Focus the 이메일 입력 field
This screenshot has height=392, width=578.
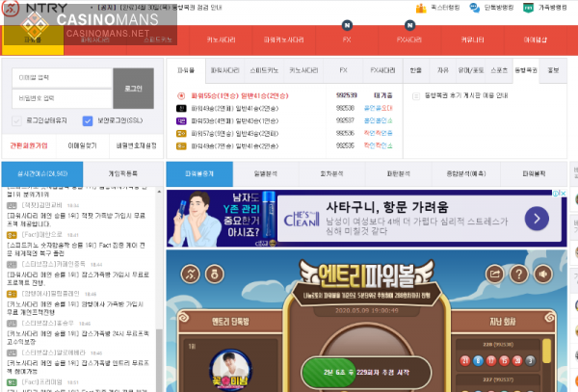62,78
